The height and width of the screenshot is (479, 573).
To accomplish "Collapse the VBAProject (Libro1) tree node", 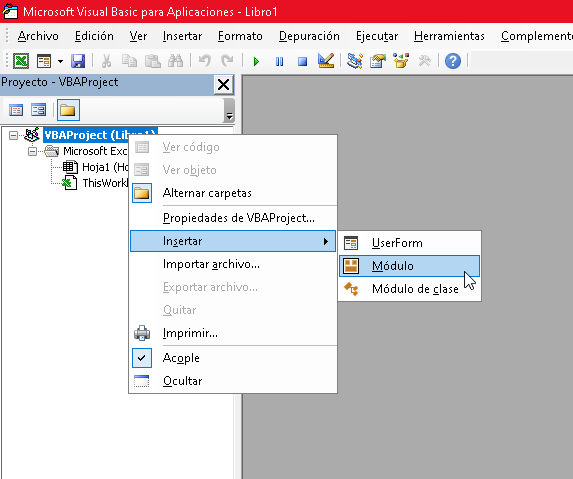I will [x=13, y=136].
